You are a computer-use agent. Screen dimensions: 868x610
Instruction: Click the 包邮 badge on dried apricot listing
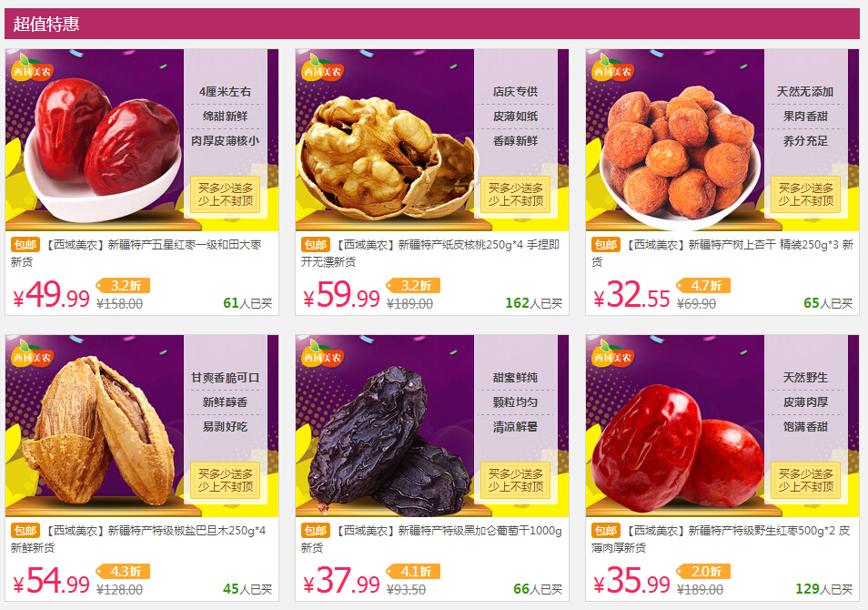pyautogui.click(x=605, y=244)
